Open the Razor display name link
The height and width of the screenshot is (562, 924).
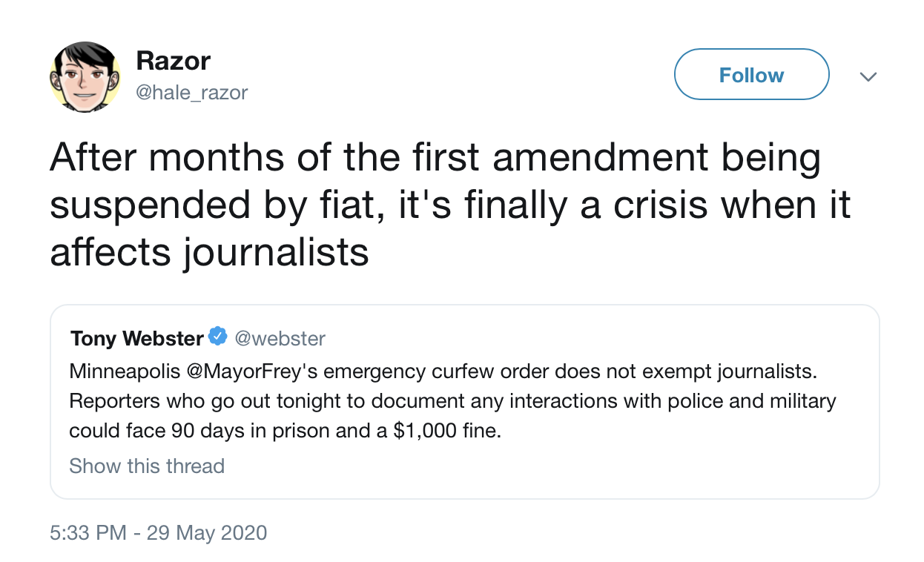(173, 61)
